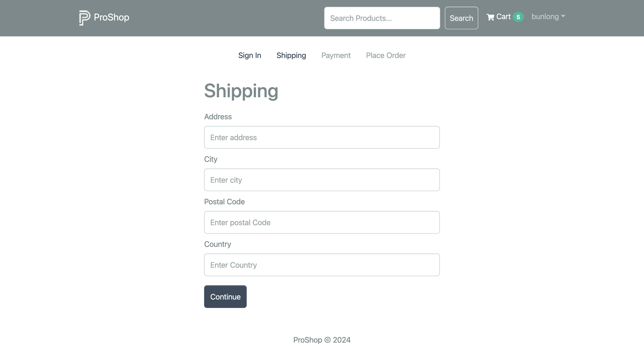Click the ProShop brand name link
Screen dimensions: 644x360
pyautogui.click(x=112, y=17)
